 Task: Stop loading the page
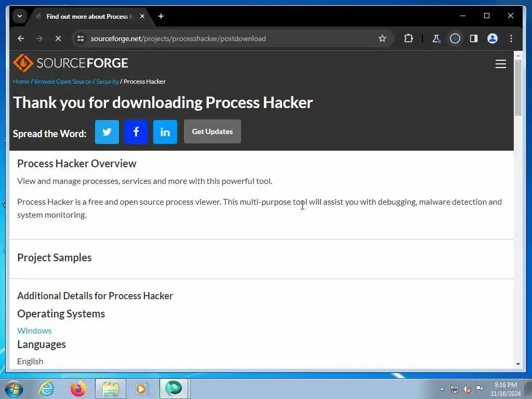(x=58, y=38)
